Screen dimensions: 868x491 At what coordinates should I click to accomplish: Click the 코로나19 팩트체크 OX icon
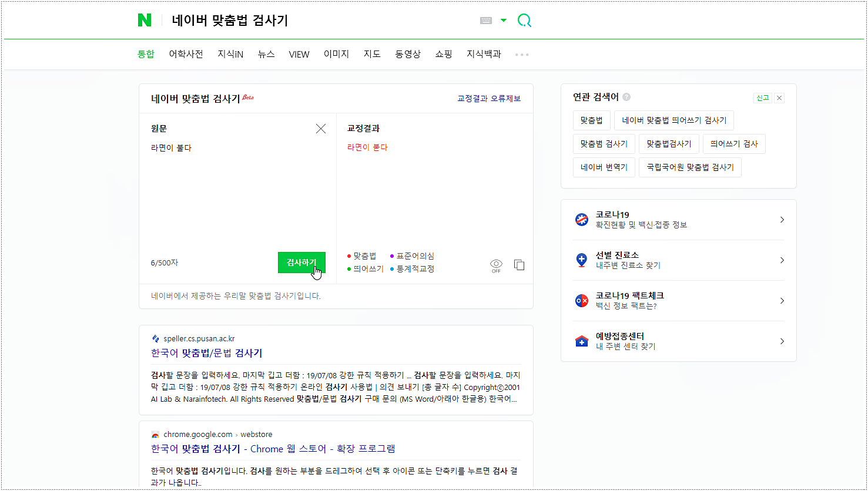coord(582,301)
